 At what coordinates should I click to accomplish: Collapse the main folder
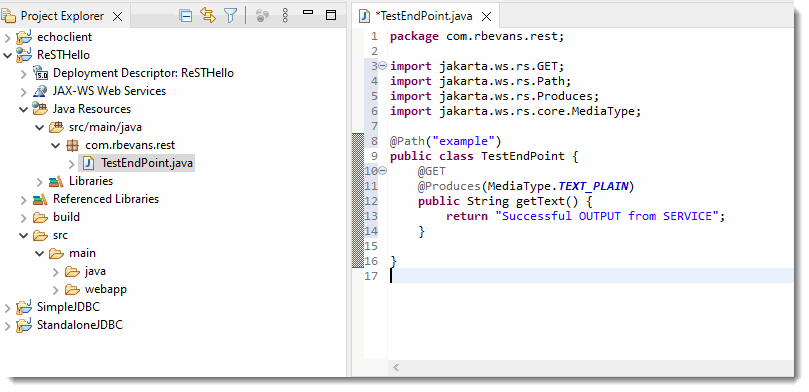(40, 253)
